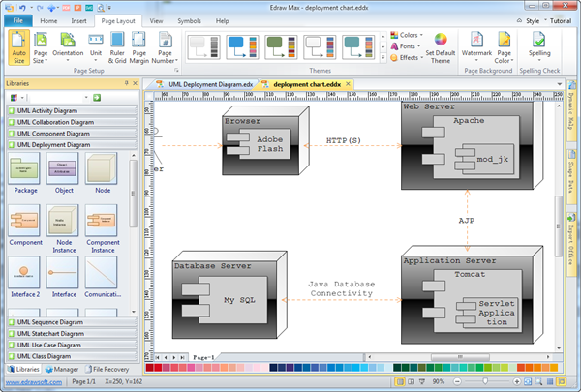Switch to the View ribbon tab
581x392 pixels.
pos(156,19)
